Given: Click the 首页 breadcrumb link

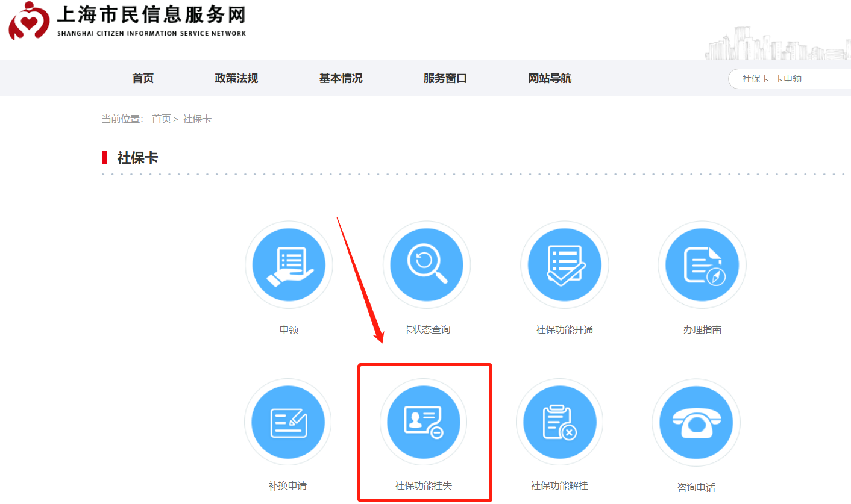Looking at the screenshot, I should 161,119.
